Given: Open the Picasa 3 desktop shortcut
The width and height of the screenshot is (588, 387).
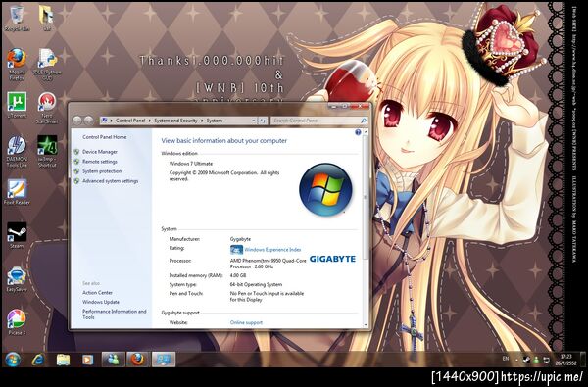Looking at the screenshot, I should click(x=17, y=322).
